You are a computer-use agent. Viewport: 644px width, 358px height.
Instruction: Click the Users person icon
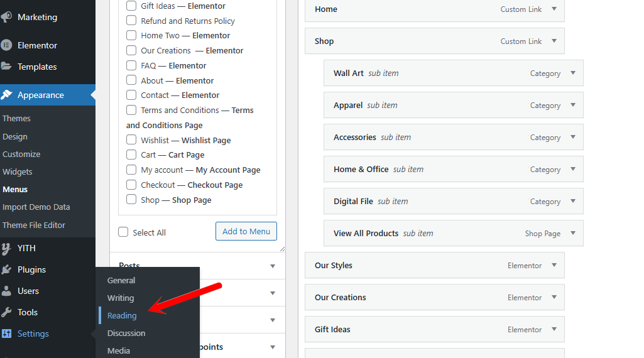7,291
